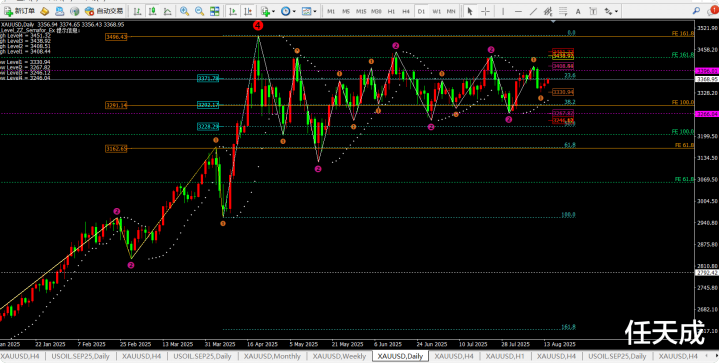This screenshot has width=719, height=363.
Task: Select the equidistant channel tool
Action: pyautogui.click(x=548, y=11)
